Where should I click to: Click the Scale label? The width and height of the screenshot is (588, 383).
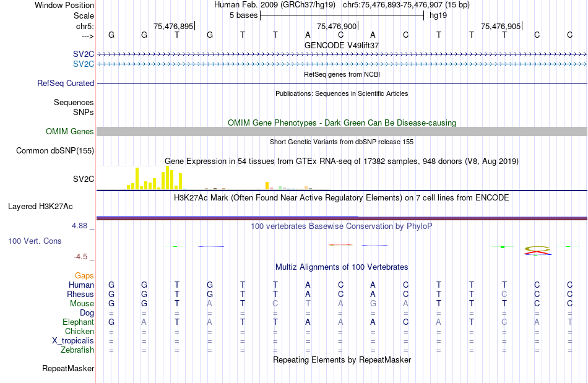pyautogui.click(x=84, y=15)
